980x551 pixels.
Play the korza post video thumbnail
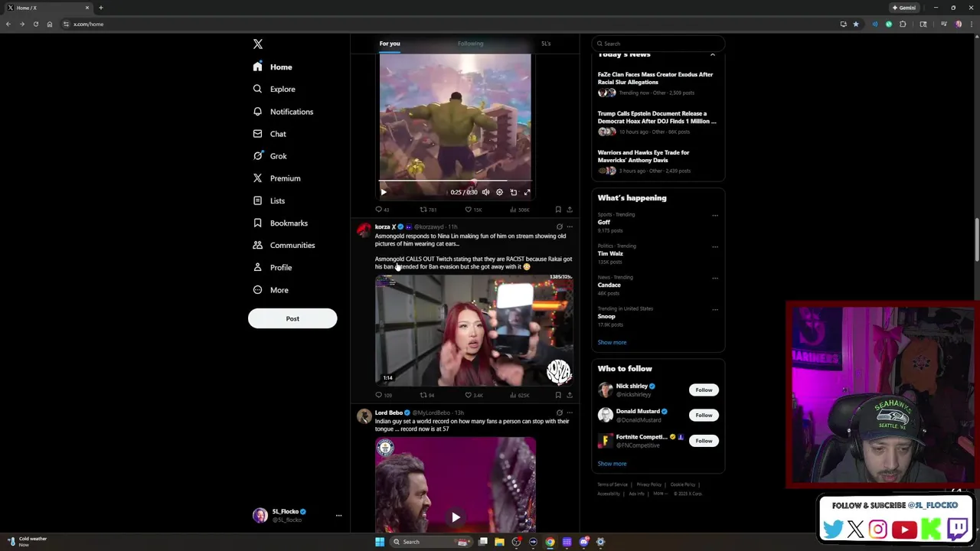[474, 330]
